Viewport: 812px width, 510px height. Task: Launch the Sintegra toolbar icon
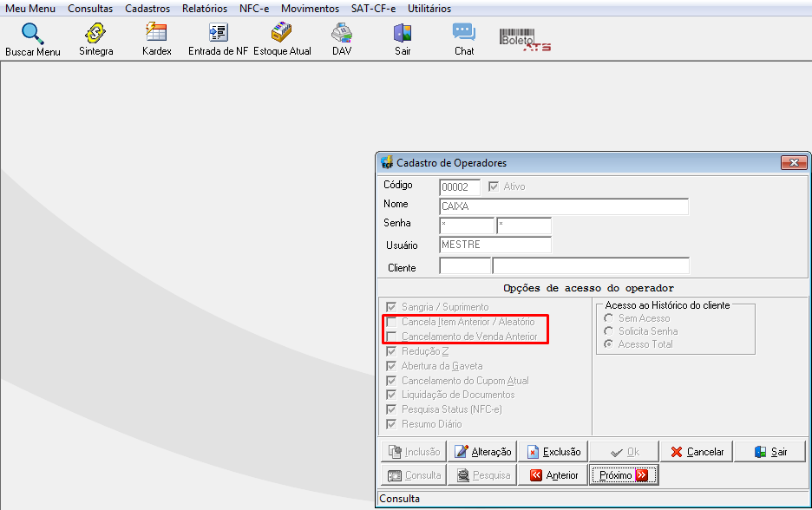pyautogui.click(x=95, y=33)
